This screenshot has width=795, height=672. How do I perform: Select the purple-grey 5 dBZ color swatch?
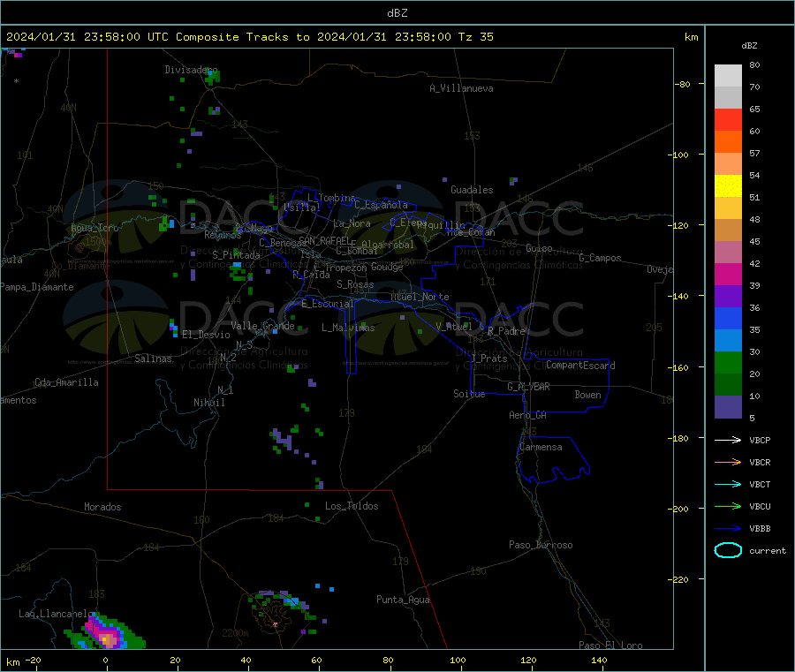[728, 407]
